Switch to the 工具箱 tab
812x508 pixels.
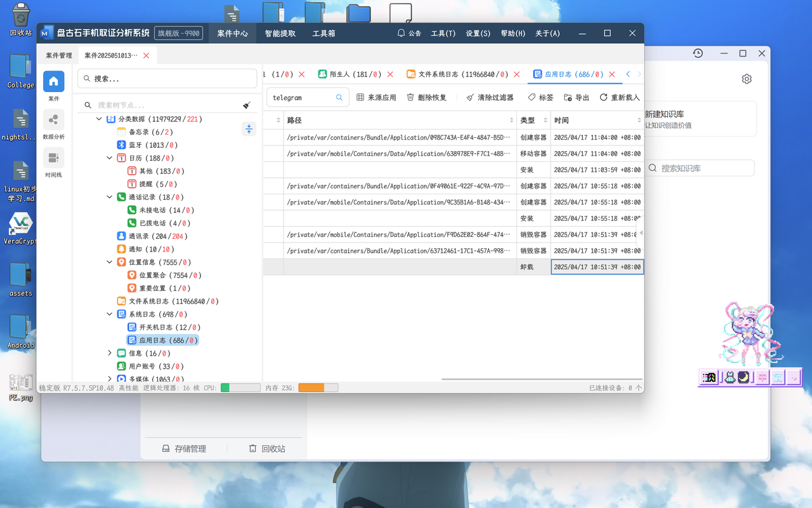(324, 33)
